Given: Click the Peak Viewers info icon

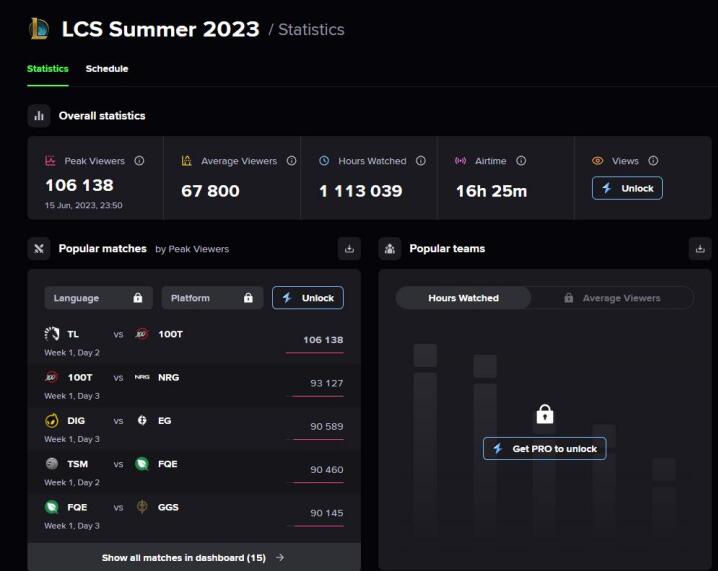Looking at the screenshot, I should [x=139, y=161].
